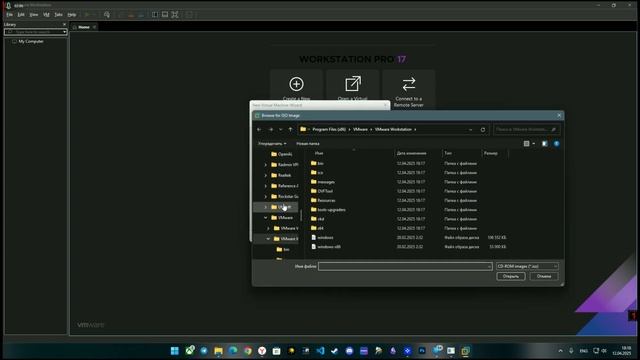Screen dimensions: 640x360
Task: Click Open a Virtual Machine icon
Action: [x=353, y=84]
